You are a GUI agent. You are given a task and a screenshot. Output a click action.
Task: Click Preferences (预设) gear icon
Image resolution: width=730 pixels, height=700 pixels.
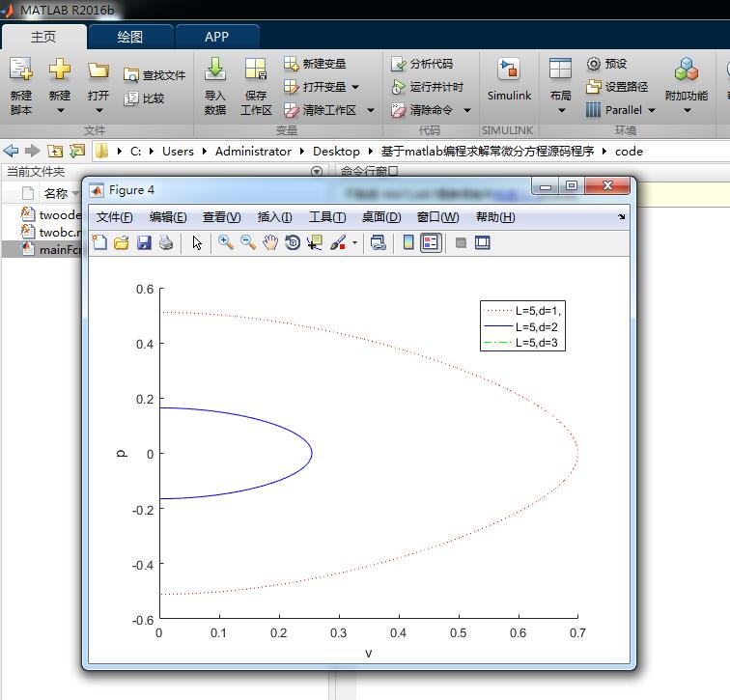(x=594, y=64)
